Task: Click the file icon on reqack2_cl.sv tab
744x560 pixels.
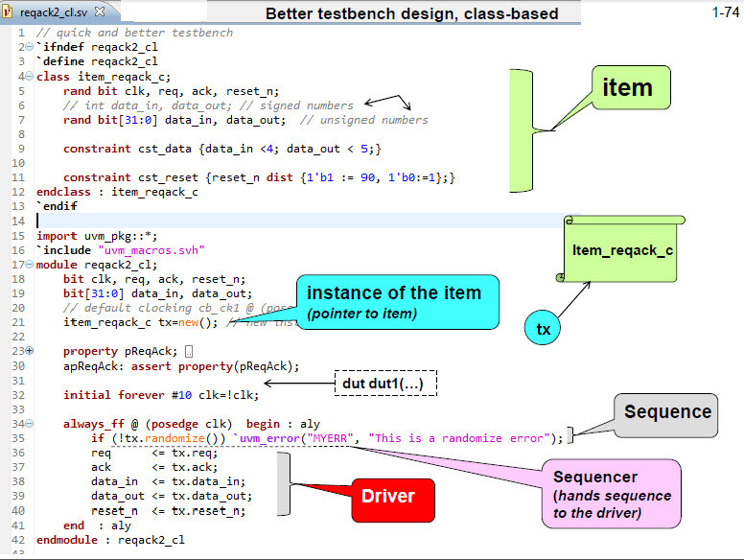Action: (x=8, y=12)
